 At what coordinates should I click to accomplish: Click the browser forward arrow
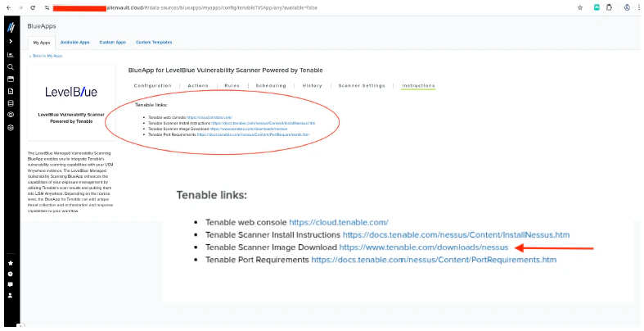(20, 8)
